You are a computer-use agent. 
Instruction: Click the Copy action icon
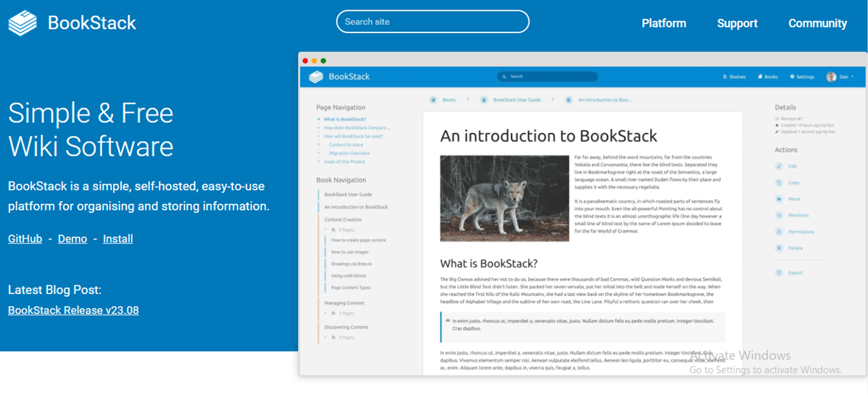[x=779, y=183]
